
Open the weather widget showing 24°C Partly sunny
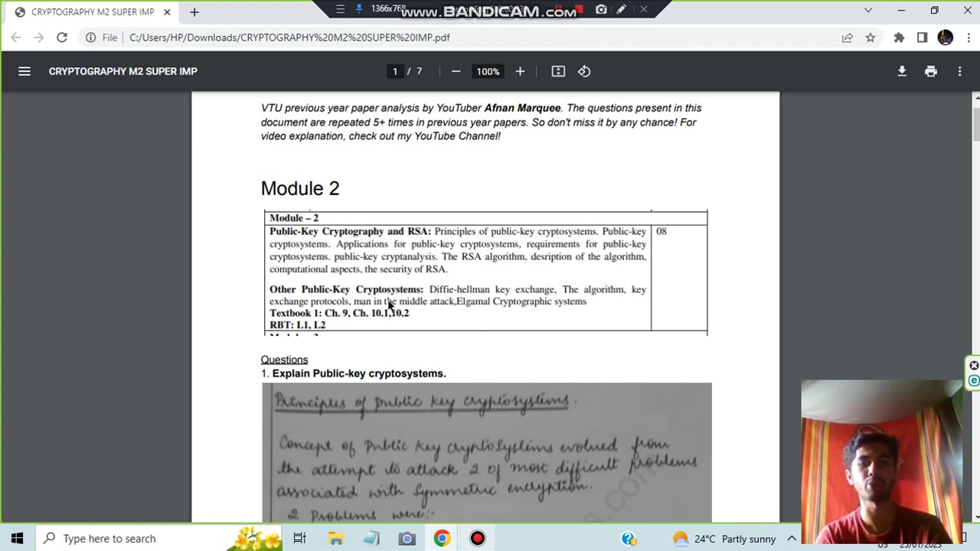point(724,538)
